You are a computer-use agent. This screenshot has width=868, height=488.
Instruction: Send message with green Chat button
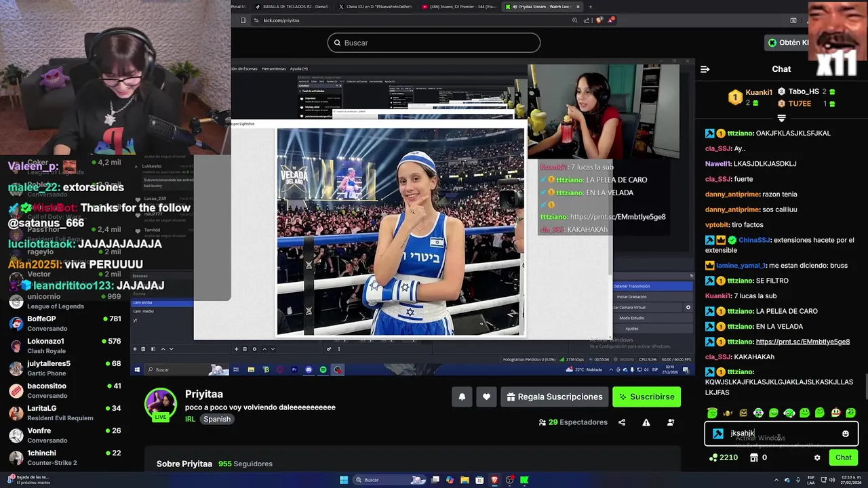(843, 457)
